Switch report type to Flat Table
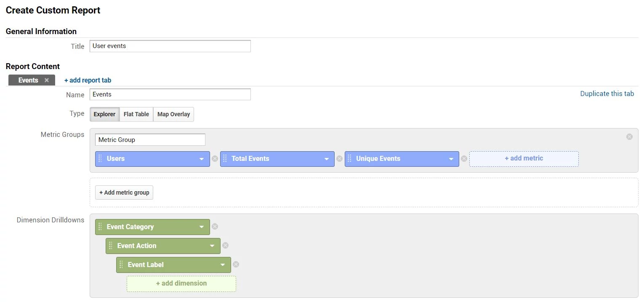Screen dimensions: 644x302 click(136, 114)
